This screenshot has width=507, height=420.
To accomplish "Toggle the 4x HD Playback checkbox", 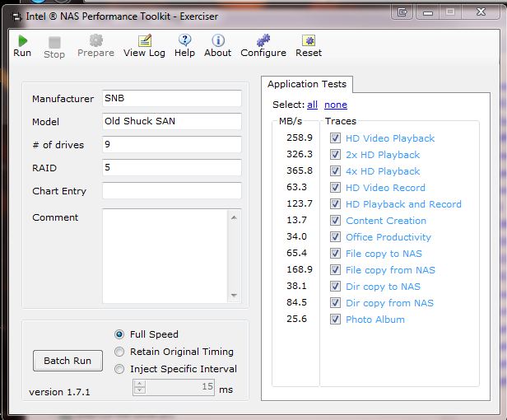I will [x=335, y=171].
